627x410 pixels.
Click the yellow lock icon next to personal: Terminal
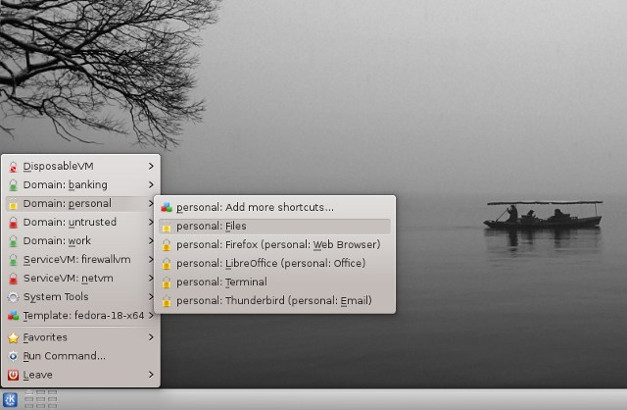[166, 282]
